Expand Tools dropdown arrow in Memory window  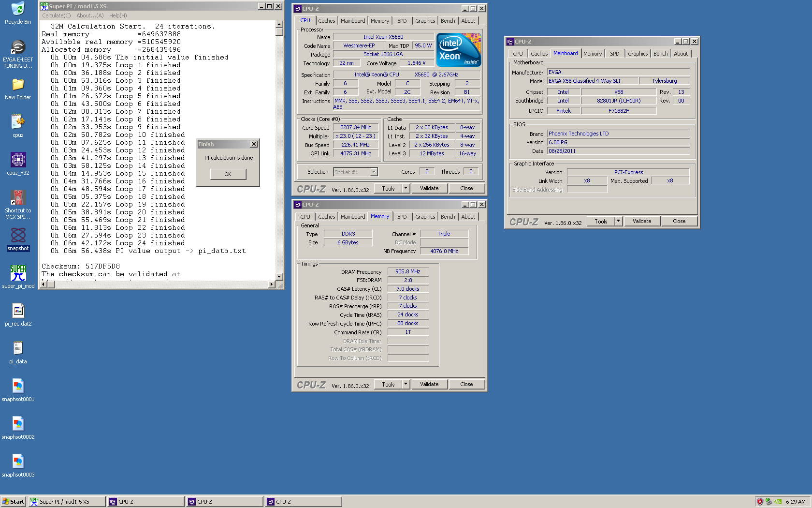point(406,384)
